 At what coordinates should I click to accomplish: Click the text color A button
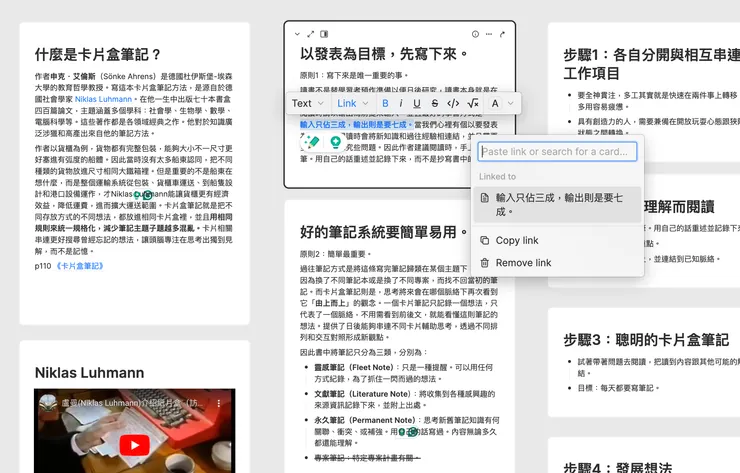pos(495,103)
